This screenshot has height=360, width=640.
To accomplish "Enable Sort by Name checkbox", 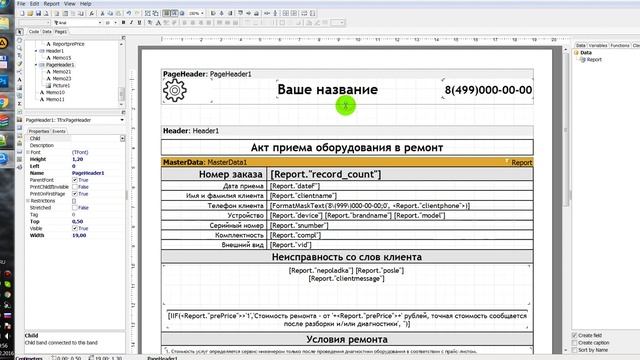I will pos(575,350).
